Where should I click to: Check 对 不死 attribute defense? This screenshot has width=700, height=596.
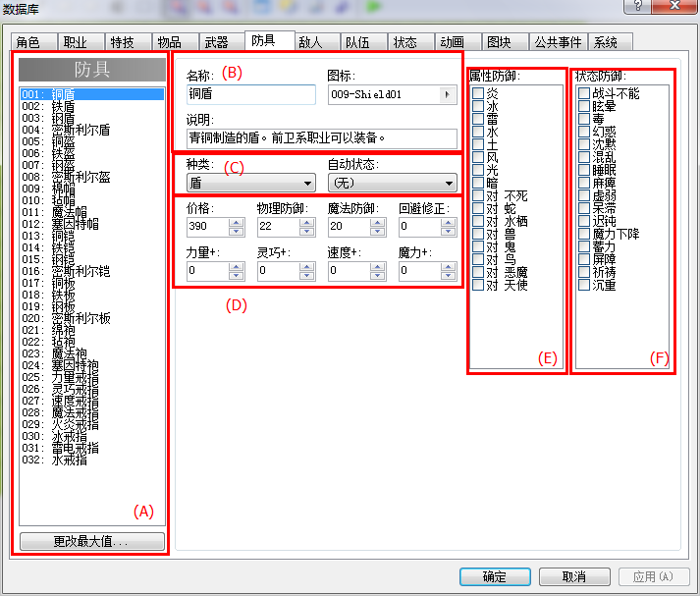[x=478, y=195]
